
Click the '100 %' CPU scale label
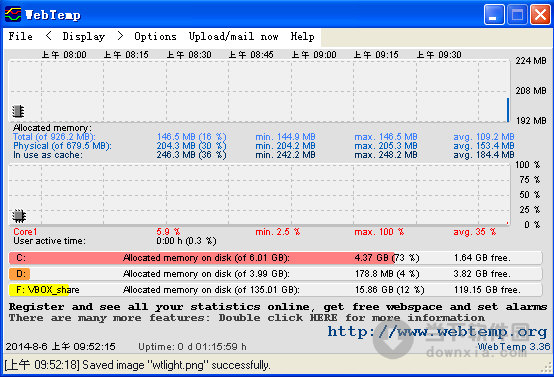(528, 165)
